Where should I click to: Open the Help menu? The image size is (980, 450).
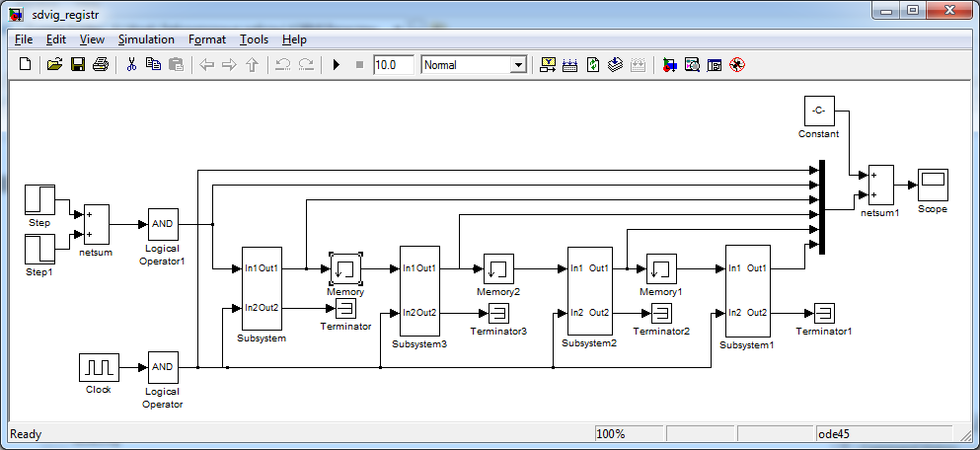294,39
